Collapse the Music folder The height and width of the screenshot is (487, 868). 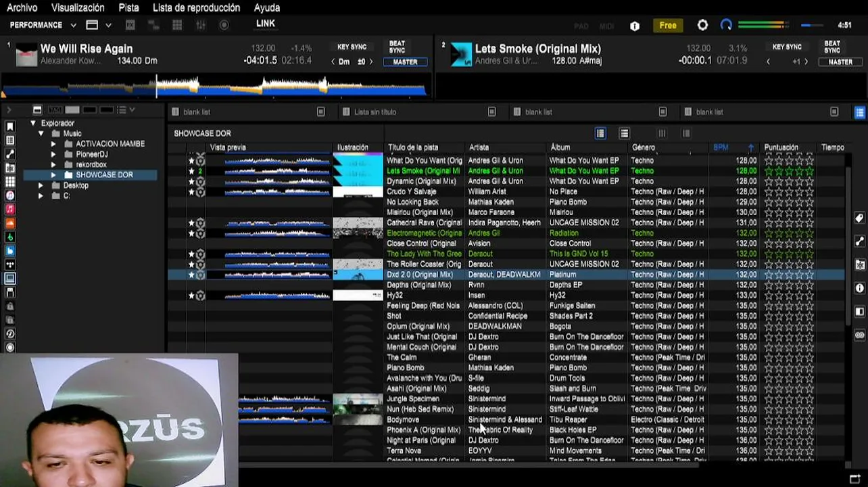[41, 133]
